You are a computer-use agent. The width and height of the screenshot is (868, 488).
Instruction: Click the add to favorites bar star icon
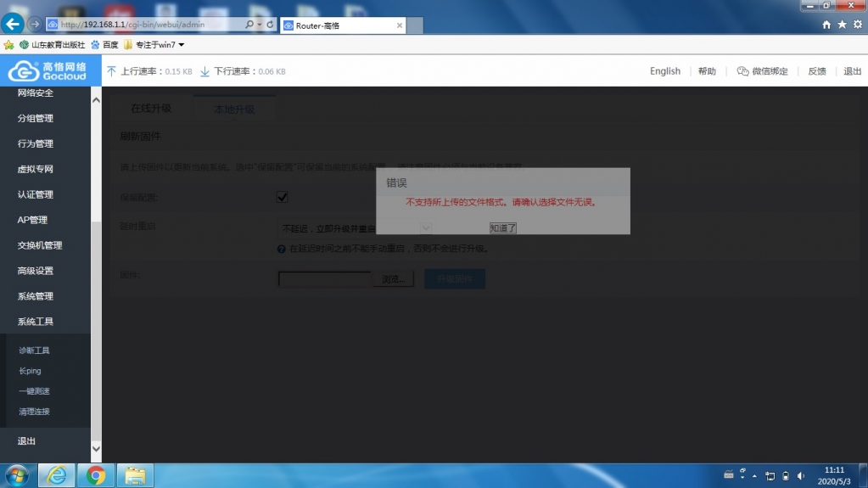8,45
